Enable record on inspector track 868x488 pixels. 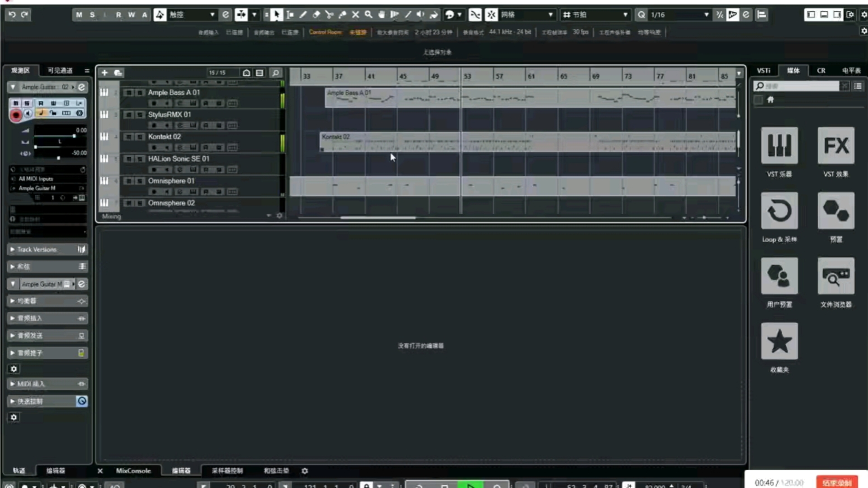(16, 115)
